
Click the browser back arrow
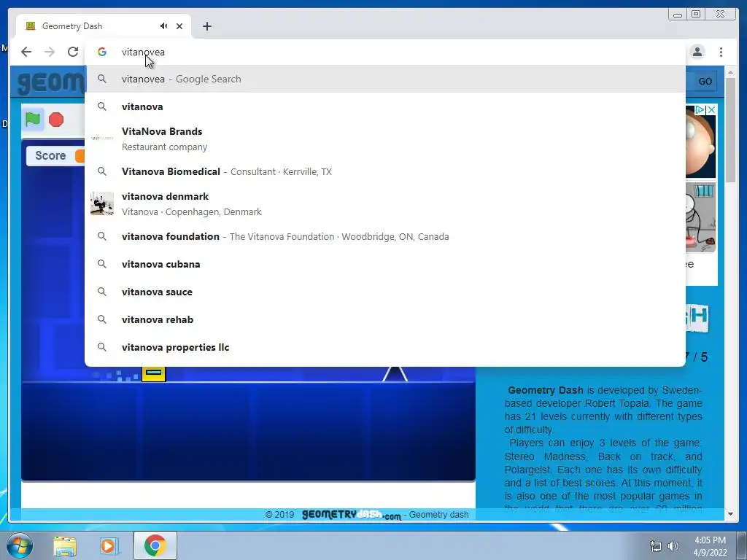click(x=26, y=52)
